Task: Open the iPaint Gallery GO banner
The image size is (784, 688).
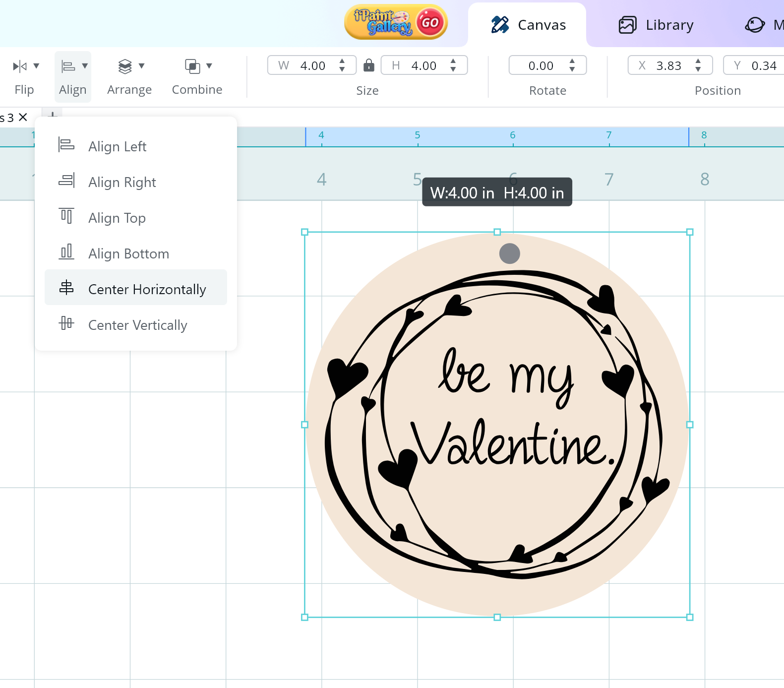Action: 396,22
